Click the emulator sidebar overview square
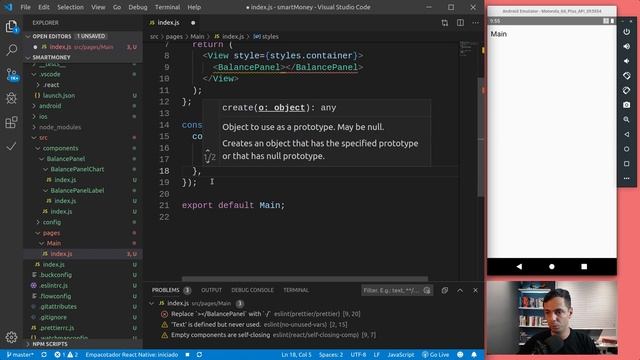640x360 pixels. pyautogui.click(x=627, y=164)
